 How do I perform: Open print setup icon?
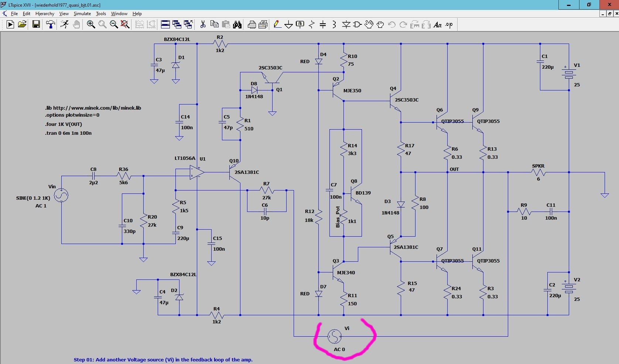pyautogui.click(x=252, y=24)
